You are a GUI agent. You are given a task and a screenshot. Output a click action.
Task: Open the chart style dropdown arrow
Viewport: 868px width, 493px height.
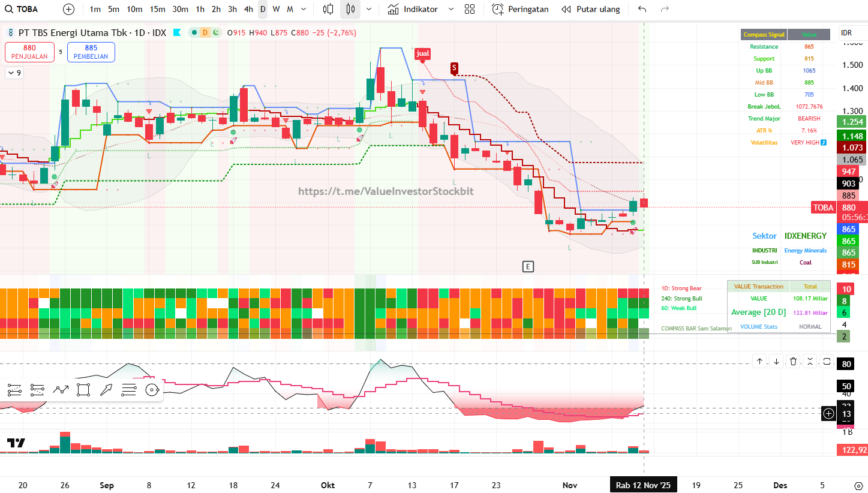[x=368, y=9]
